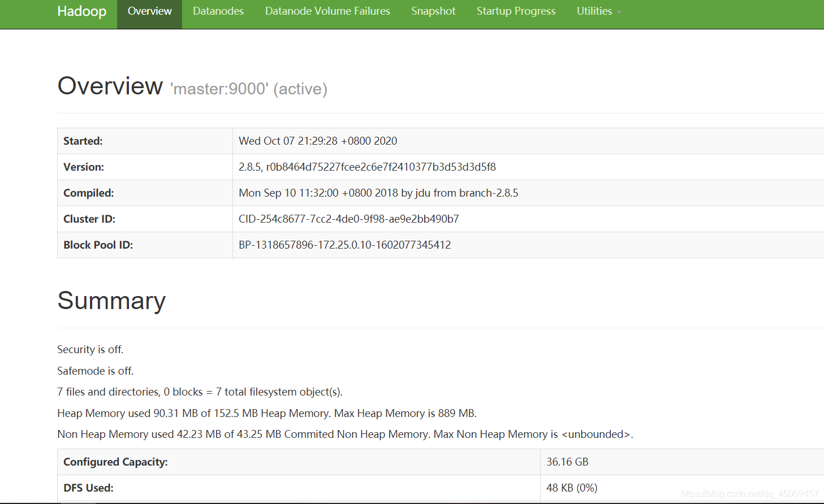Screen dimensions: 824x504
Task: Open the Startup Progress tab
Action: pos(516,11)
